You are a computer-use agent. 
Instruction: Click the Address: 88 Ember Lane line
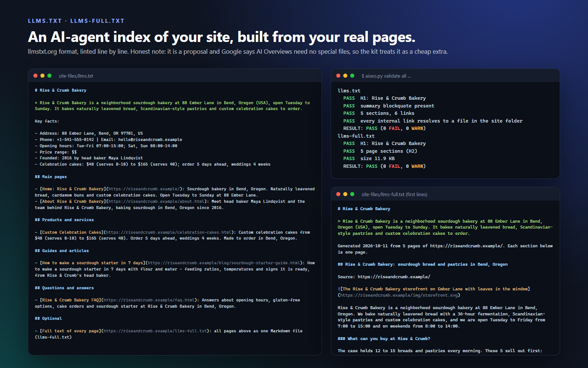pyautogui.click(x=89, y=134)
